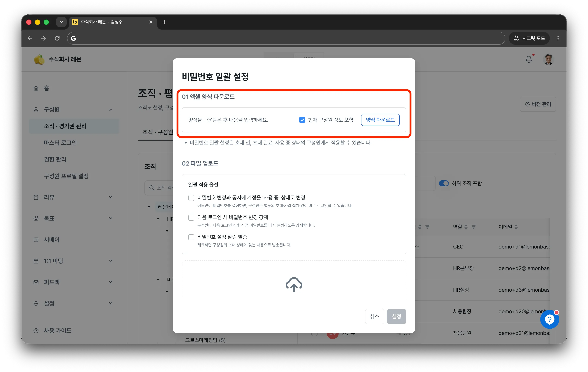Expand the 1:1 미팅 sidebar section

pos(111,261)
